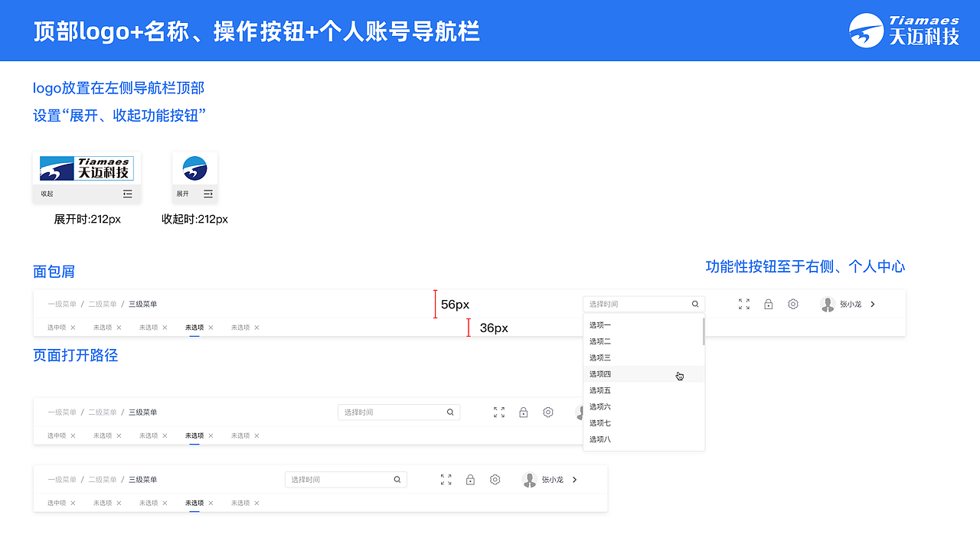Close the 选中项 tab in the widest navbar
This screenshot has width=980, height=551.
click(x=73, y=328)
